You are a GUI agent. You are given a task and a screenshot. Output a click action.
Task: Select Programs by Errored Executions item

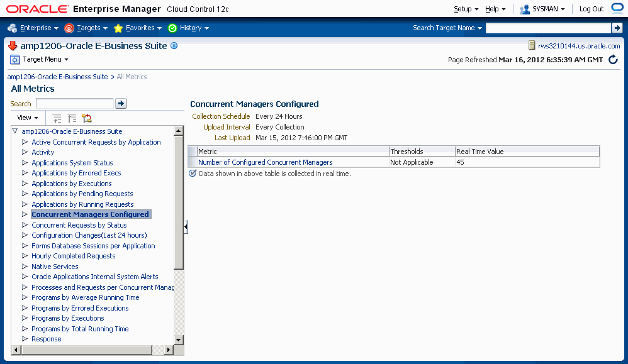pyautogui.click(x=80, y=308)
